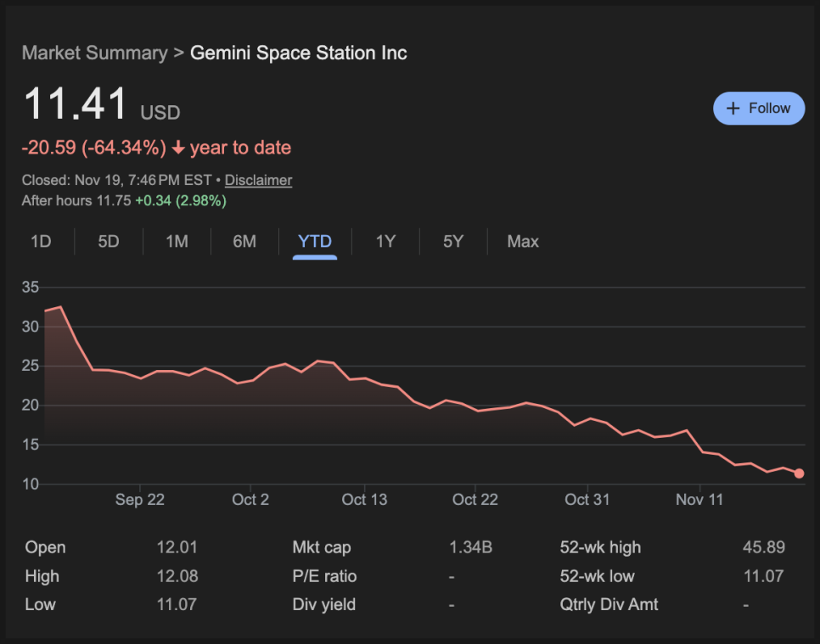This screenshot has height=644, width=820.
Task: Click the red endpoint dot on chart
Action: [x=799, y=473]
